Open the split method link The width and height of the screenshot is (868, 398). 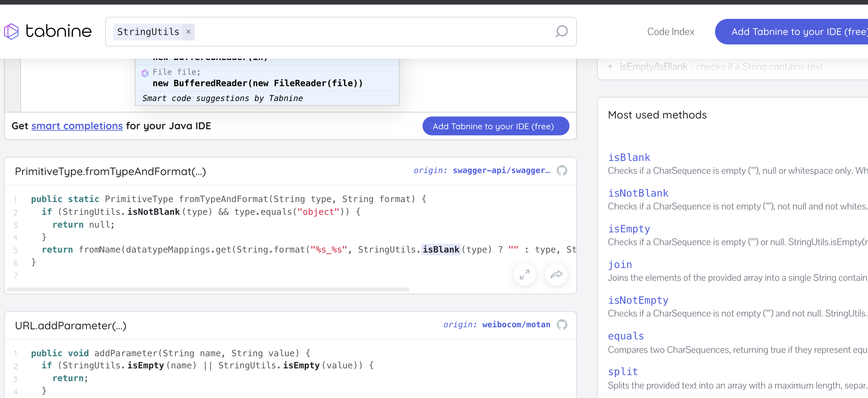(623, 371)
